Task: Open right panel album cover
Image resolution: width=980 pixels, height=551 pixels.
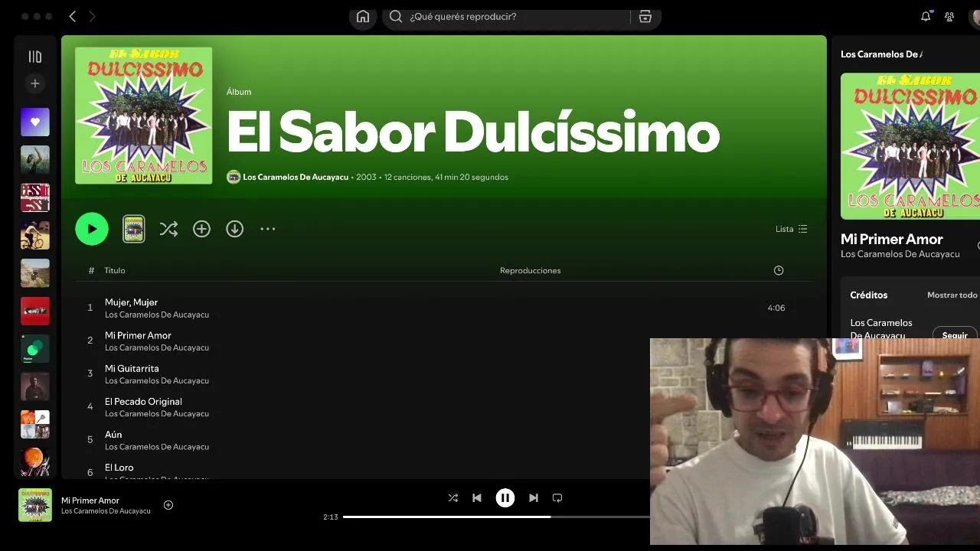Action: [x=910, y=146]
